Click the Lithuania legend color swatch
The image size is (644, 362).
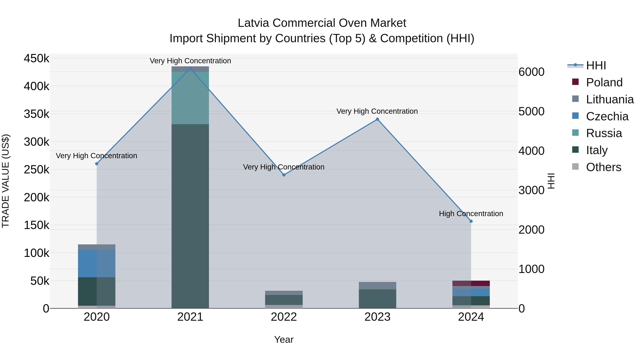click(575, 99)
